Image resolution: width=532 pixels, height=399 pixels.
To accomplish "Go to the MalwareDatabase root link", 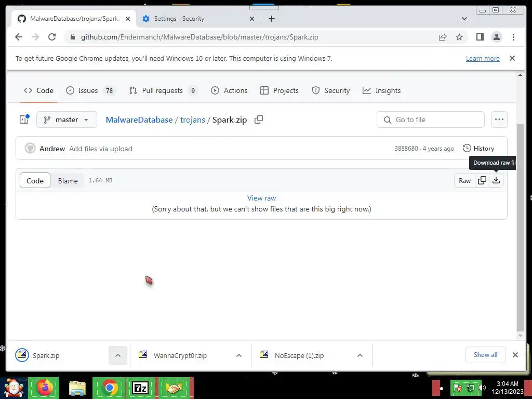I will pyautogui.click(x=139, y=120).
